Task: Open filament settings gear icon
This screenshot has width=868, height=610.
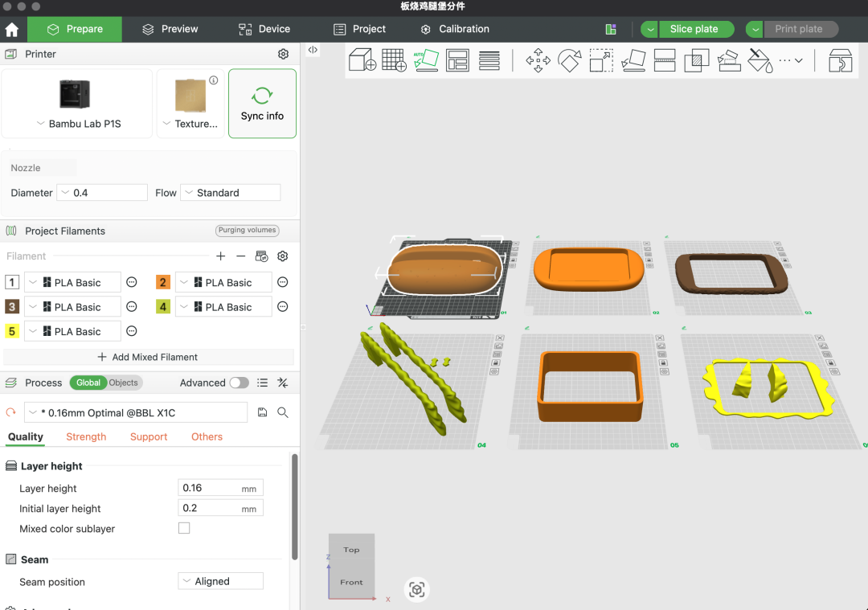Action: click(x=282, y=256)
